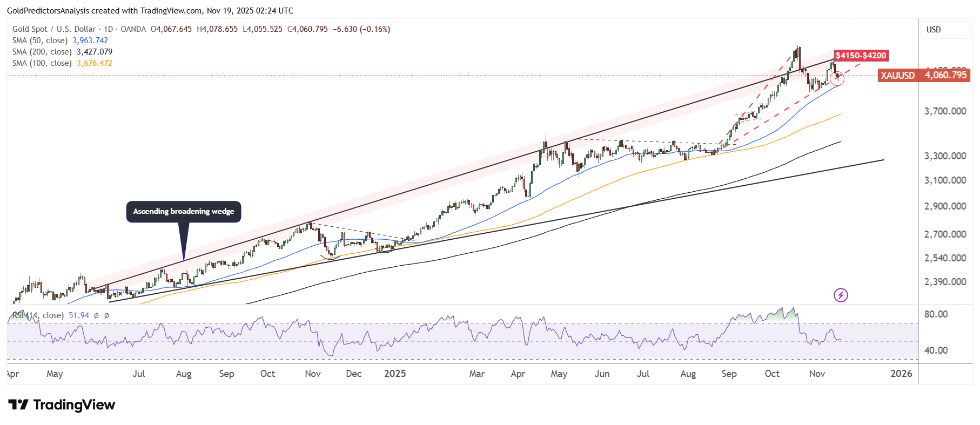Click the SMA (50, close) indicator legend
980x425 pixels.
[x=40, y=41]
